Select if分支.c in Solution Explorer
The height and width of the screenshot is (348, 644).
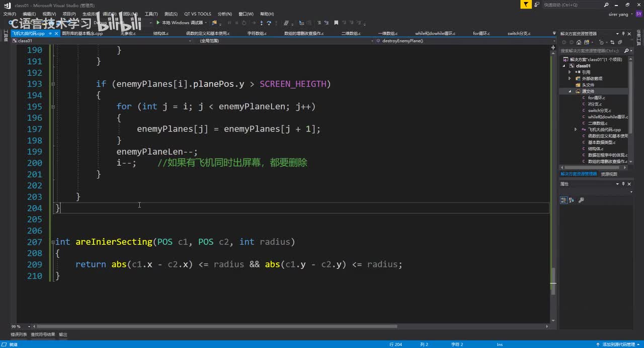pyautogui.click(x=595, y=104)
